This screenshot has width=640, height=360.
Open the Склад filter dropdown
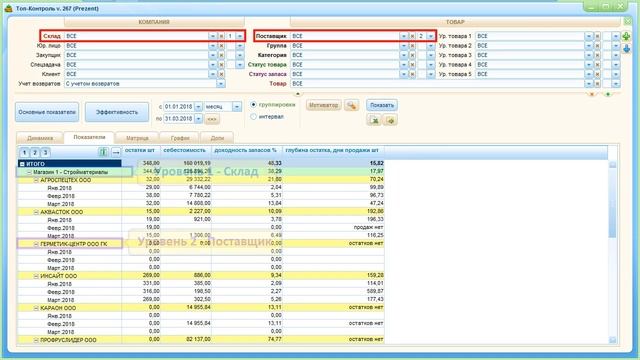click(213, 36)
